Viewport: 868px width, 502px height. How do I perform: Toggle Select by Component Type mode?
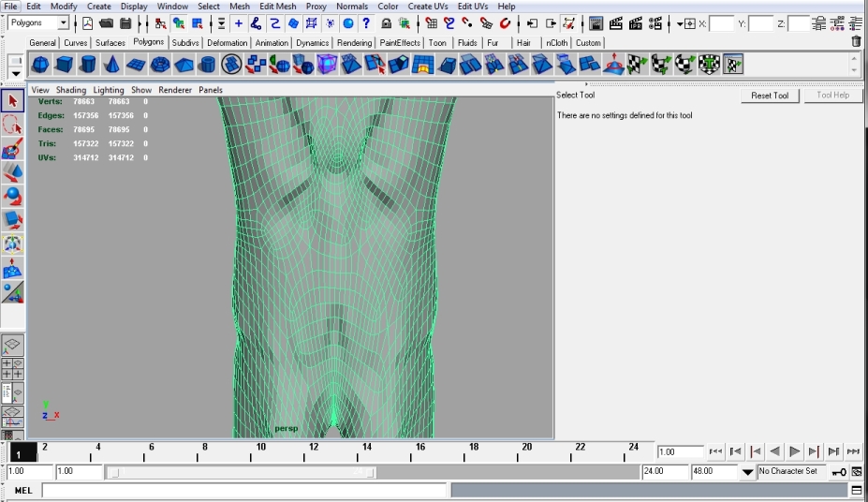pos(197,23)
